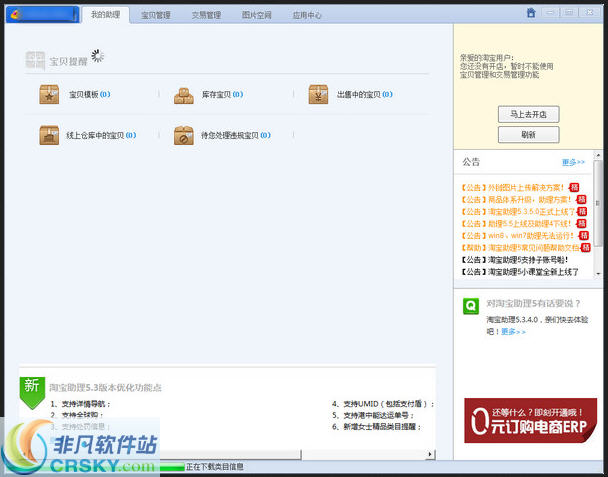Click the scroll-down arrow of announcement list
The height and width of the screenshot is (477, 608).
coord(598,274)
